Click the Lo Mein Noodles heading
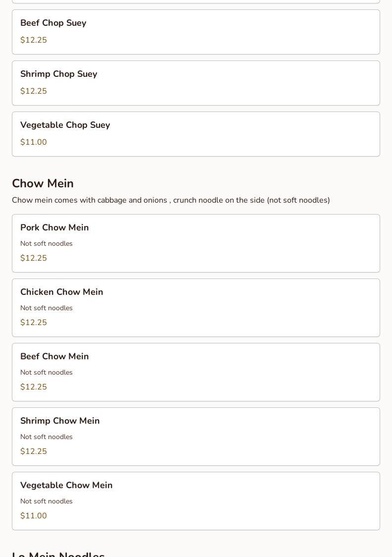This screenshot has height=557, width=392. coord(58,554)
